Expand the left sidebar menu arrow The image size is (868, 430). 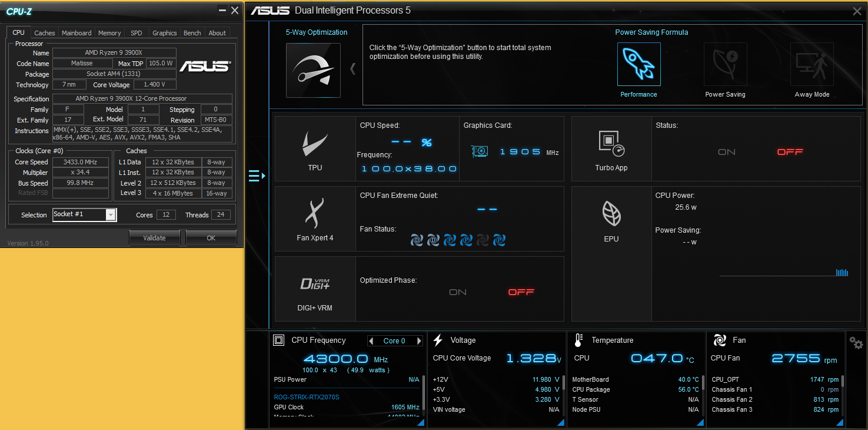pos(257,176)
